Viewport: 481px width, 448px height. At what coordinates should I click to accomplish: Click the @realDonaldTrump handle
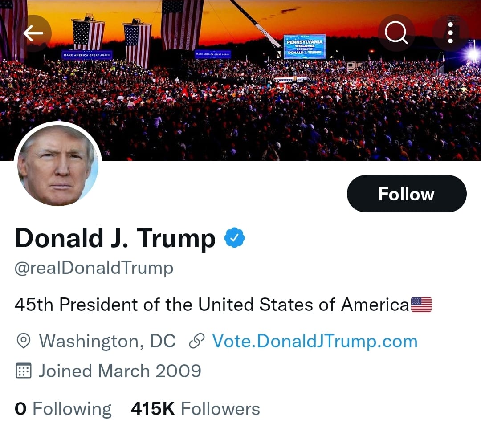[x=94, y=268]
